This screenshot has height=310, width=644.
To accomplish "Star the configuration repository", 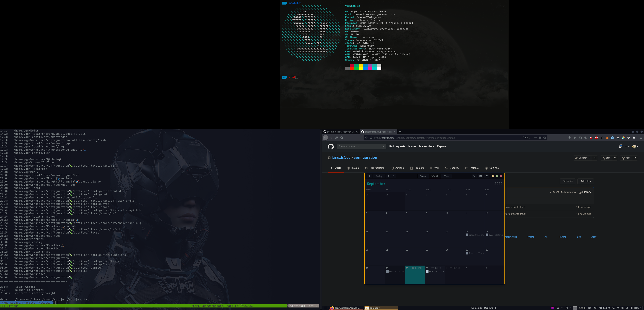I will [606, 158].
